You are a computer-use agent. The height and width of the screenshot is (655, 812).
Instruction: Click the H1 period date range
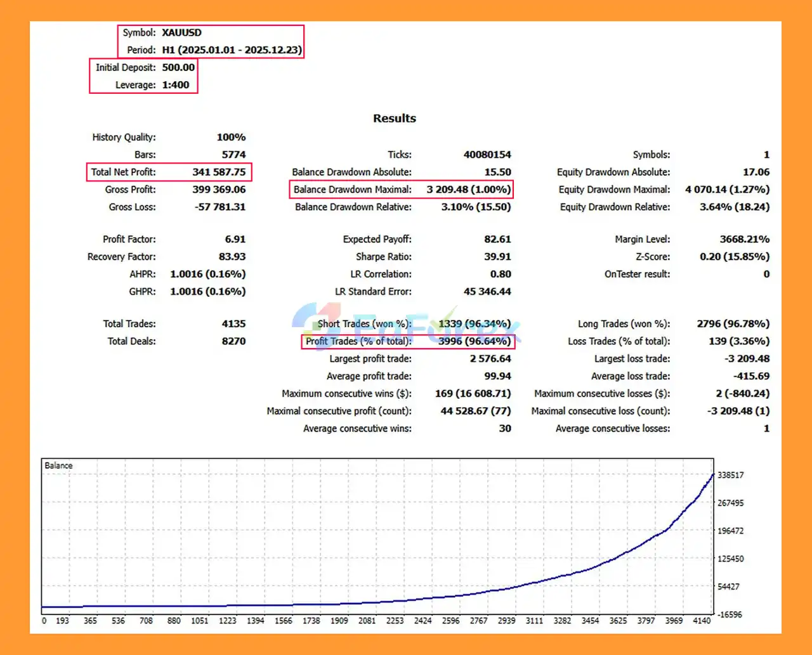tap(232, 50)
